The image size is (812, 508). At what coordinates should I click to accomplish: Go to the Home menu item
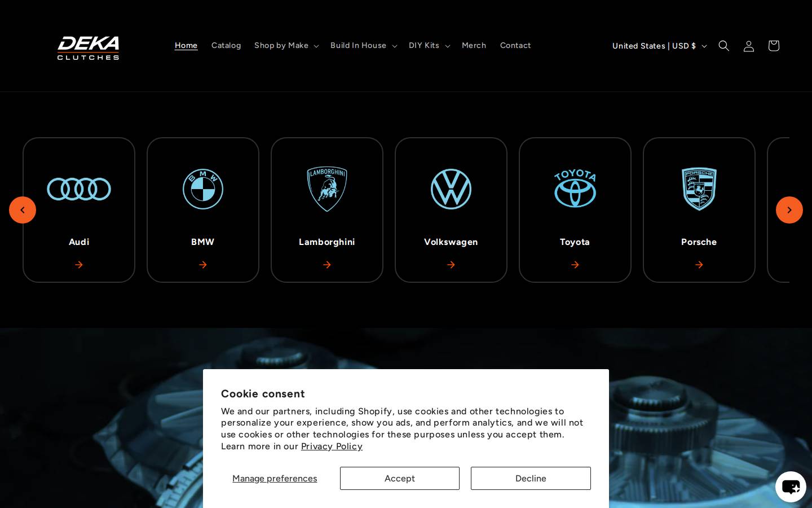tap(186, 46)
